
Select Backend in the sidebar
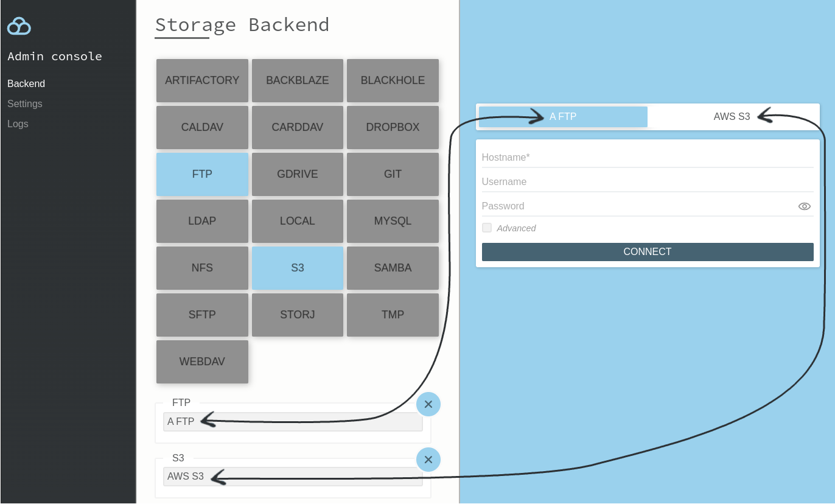click(26, 83)
